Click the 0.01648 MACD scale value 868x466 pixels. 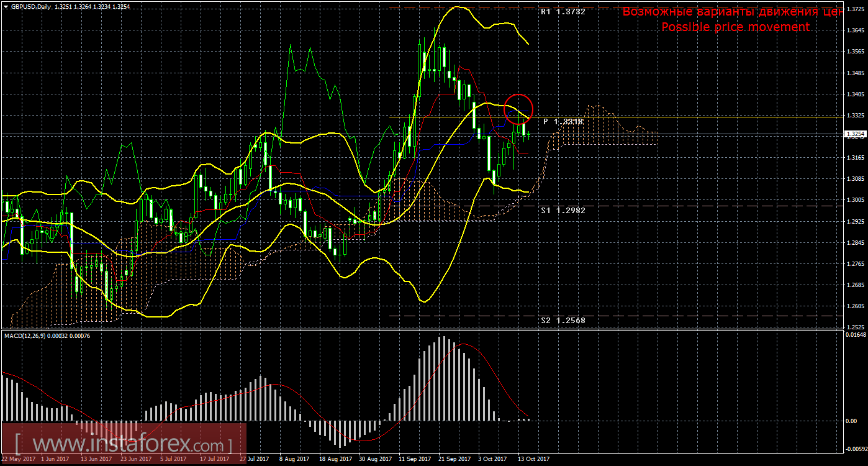click(855, 336)
